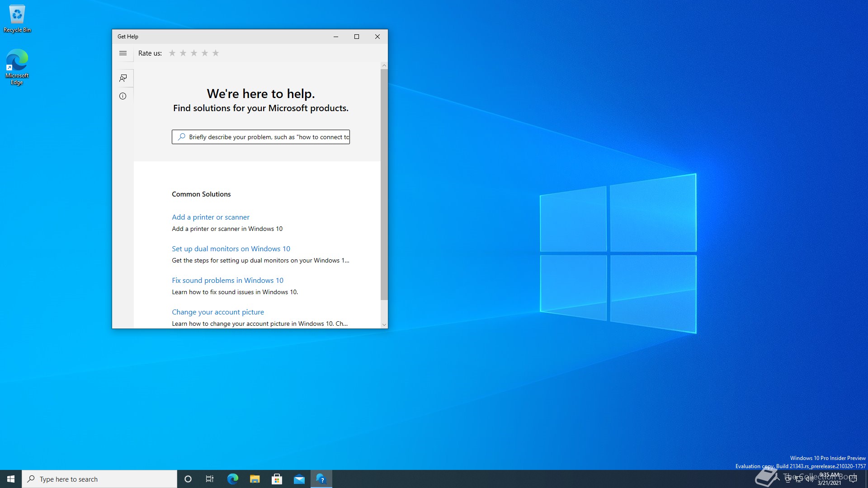Open 'Add a printer or scanner' solution
This screenshot has height=488, width=868.
tap(211, 217)
